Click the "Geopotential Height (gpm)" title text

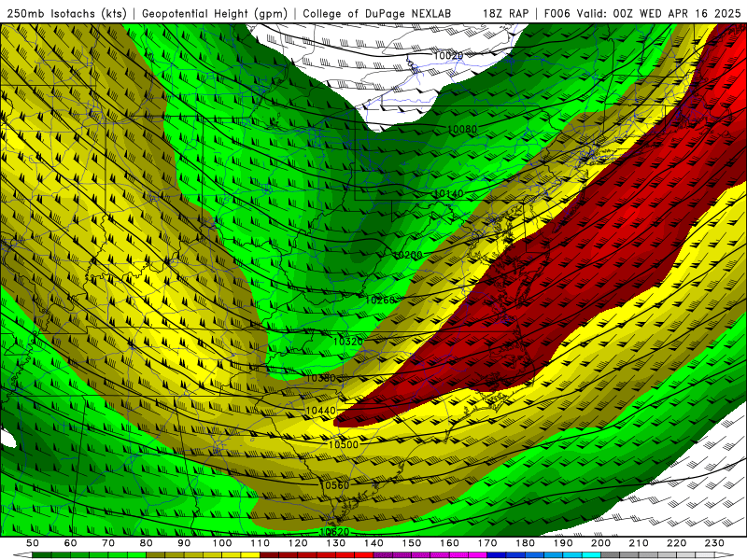215,14
